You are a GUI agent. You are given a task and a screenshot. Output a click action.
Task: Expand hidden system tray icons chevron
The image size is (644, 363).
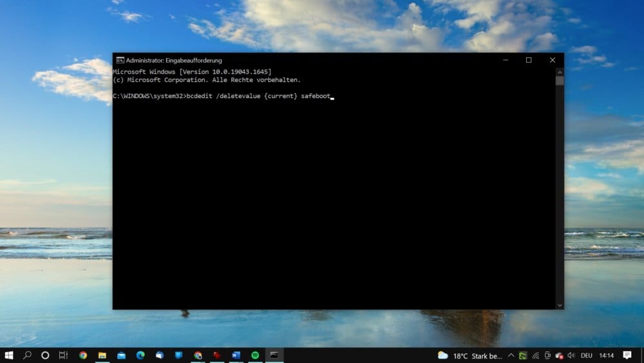[511, 356]
